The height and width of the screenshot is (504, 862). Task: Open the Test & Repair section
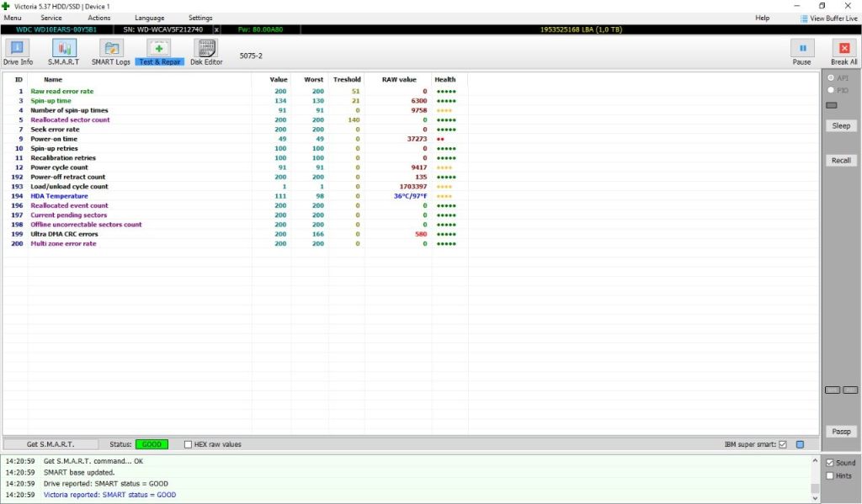point(159,53)
